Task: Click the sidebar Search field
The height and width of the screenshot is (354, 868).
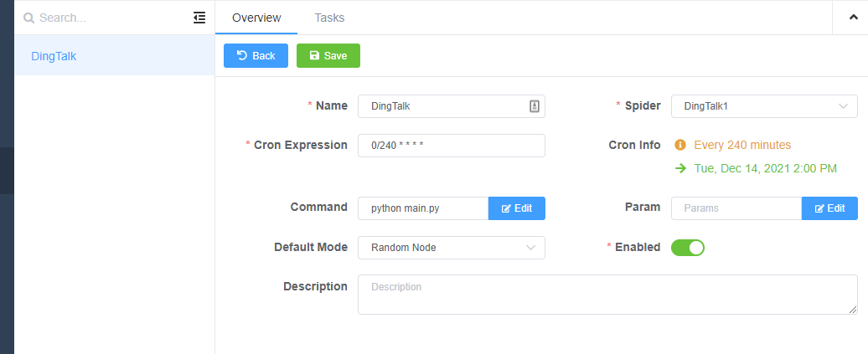Action: tap(109, 18)
